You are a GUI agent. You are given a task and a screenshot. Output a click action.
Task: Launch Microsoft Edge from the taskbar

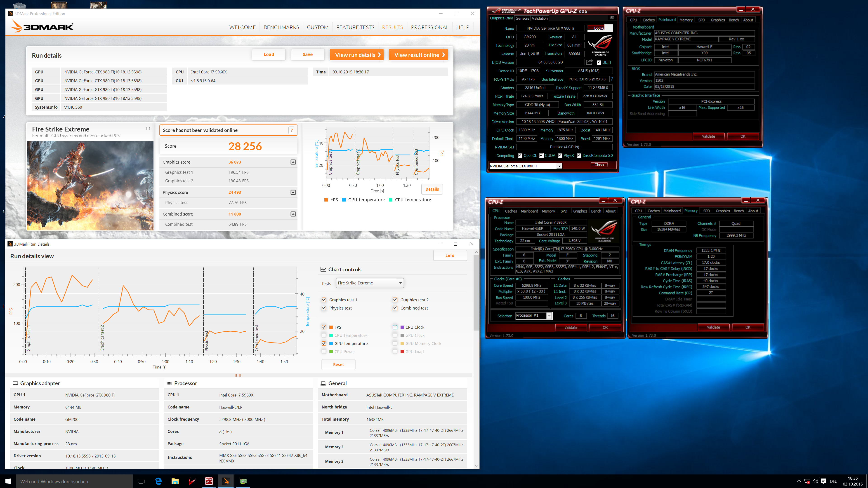tap(158, 481)
